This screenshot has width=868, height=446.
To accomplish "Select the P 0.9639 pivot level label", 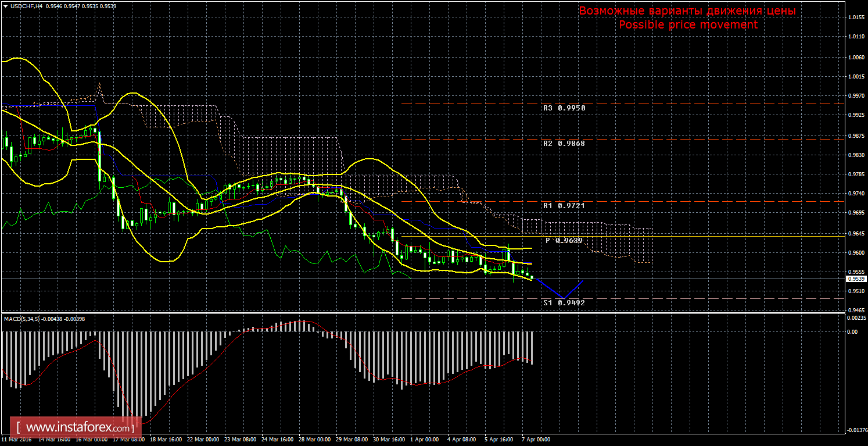I will [564, 241].
